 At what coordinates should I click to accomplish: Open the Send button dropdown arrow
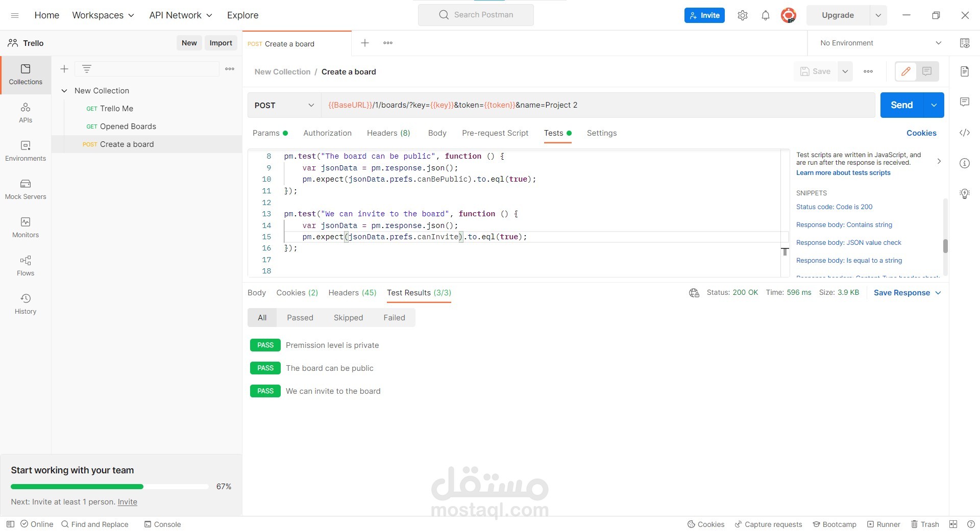(x=934, y=105)
